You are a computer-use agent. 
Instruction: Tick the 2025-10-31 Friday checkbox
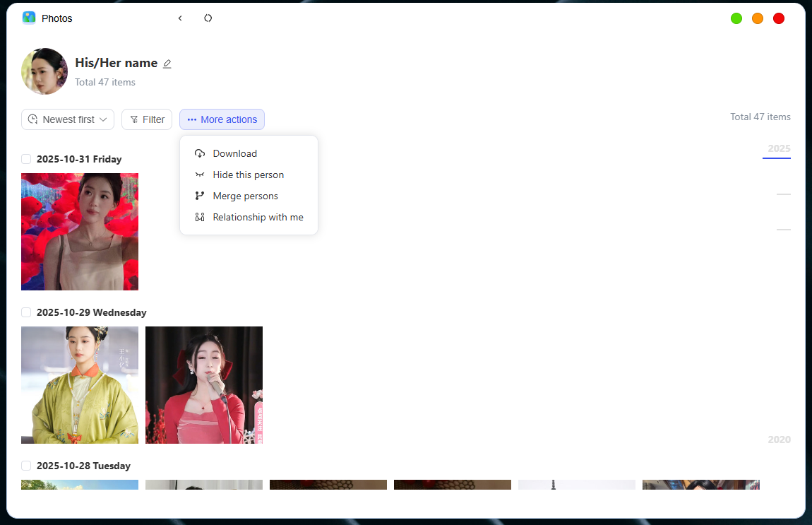click(x=26, y=159)
